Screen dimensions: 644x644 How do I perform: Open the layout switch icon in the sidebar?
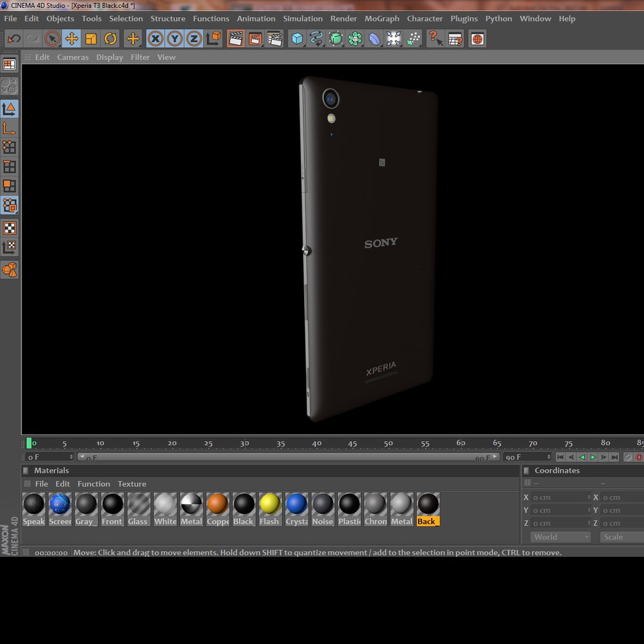[x=10, y=64]
